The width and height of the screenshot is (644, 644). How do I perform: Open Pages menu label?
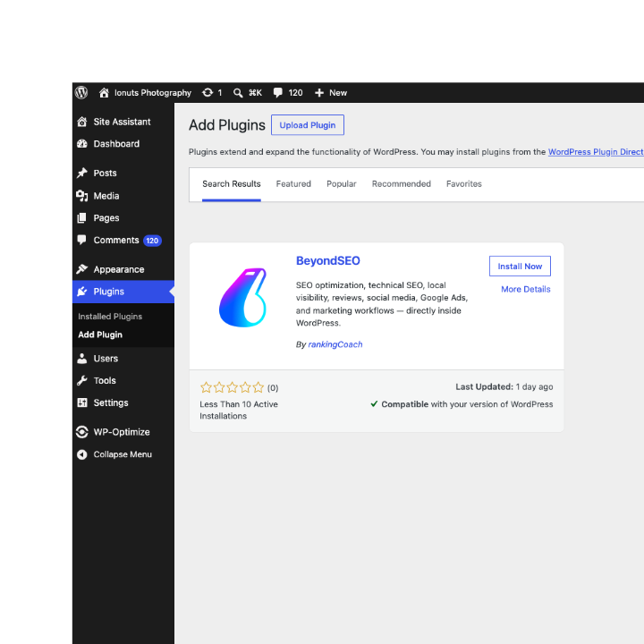click(106, 218)
